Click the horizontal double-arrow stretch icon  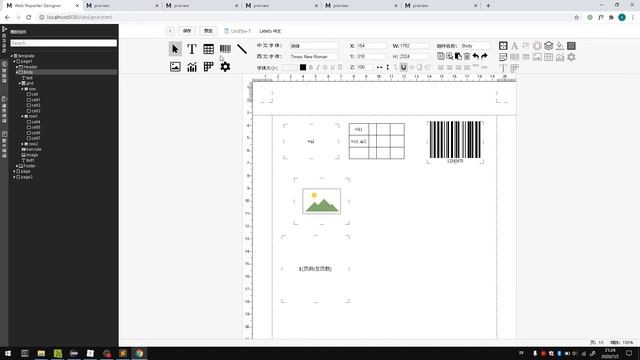pyautogui.click(x=379, y=67)
